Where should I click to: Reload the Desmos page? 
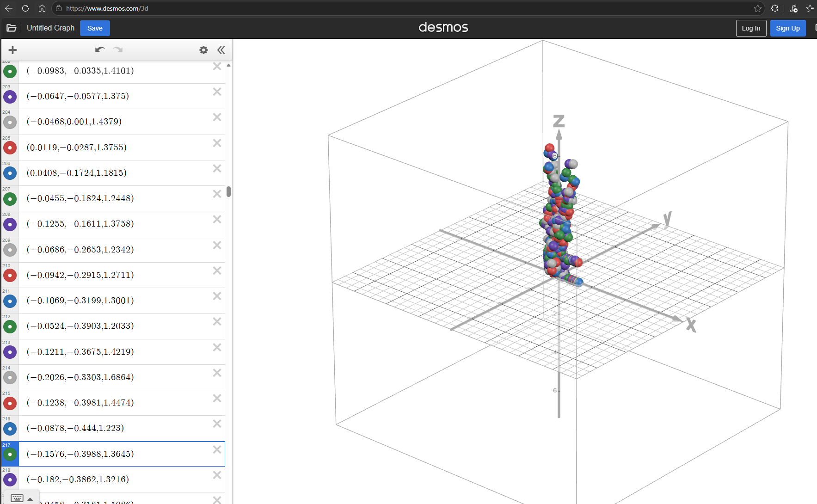[25, 8]
